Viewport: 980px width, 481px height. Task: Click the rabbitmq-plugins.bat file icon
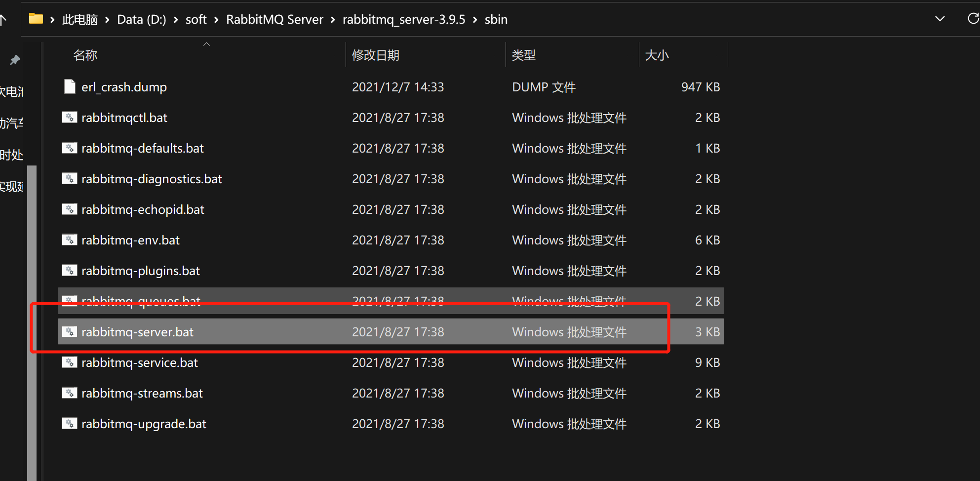click(x=70, y=271)
